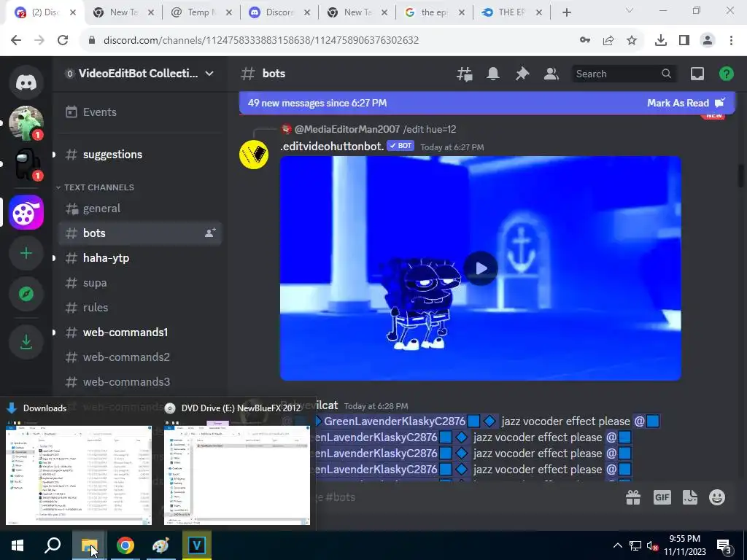The width and height of the screenshot is (747, 560).
Task: Open the suggestions channel
Action: click(140, 155)
